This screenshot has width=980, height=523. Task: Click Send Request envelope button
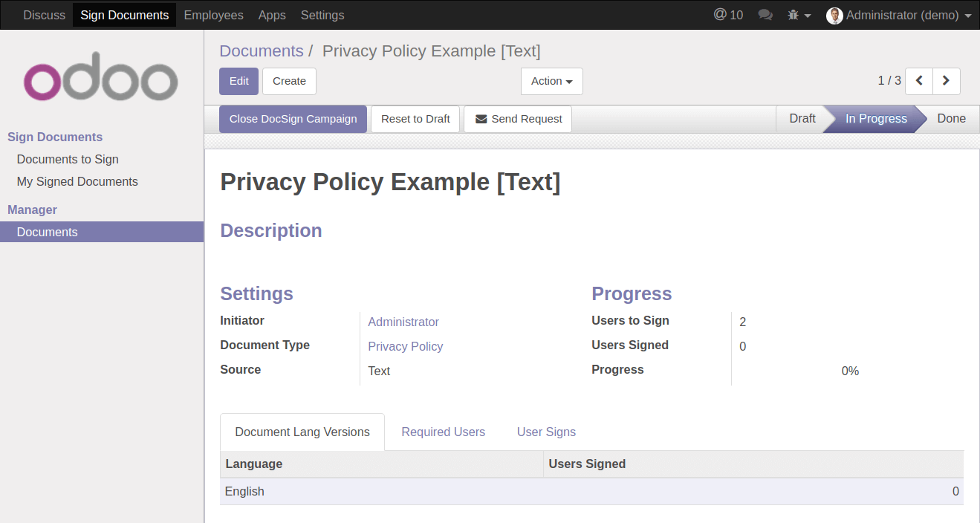(x=518, y=119)
